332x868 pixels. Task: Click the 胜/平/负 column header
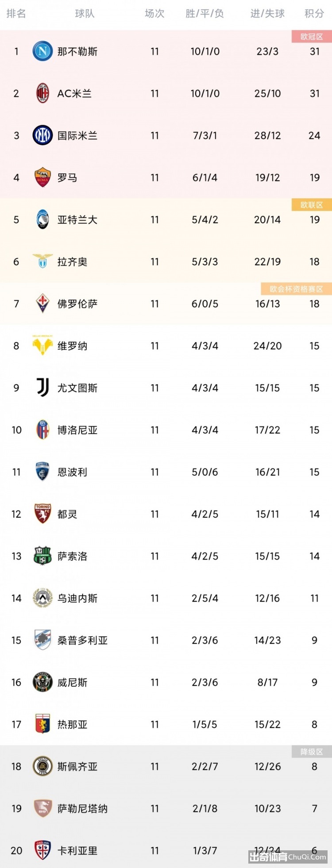coord(205,14)
